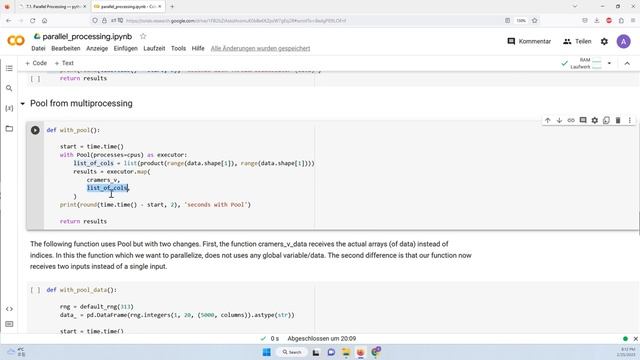Open cell editor settings gear

point(595,120)
